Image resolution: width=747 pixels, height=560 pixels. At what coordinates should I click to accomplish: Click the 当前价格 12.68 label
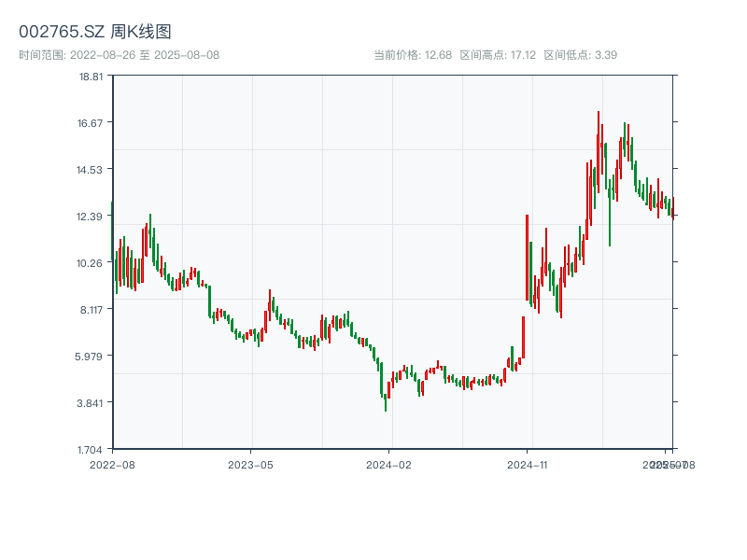413,55
